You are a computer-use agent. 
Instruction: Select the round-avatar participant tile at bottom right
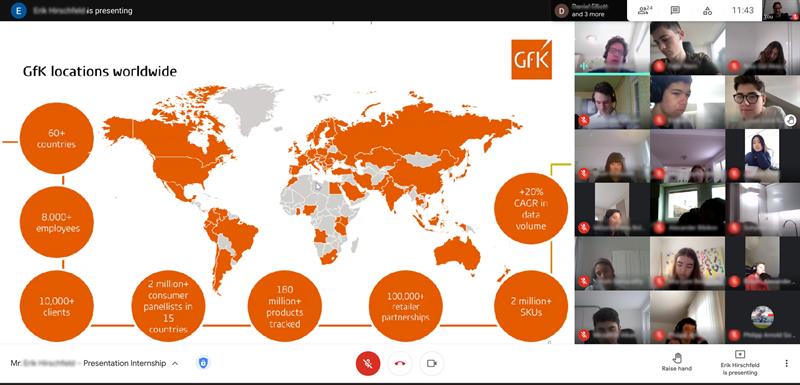tap(762, 317)
